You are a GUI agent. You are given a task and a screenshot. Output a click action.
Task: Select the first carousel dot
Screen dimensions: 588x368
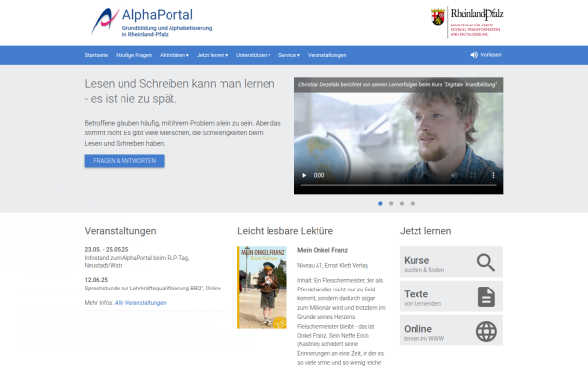[380, 203]
